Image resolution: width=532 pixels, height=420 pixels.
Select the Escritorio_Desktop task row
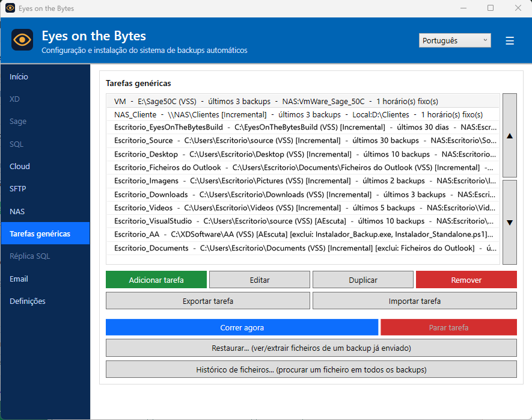point(303,154)
